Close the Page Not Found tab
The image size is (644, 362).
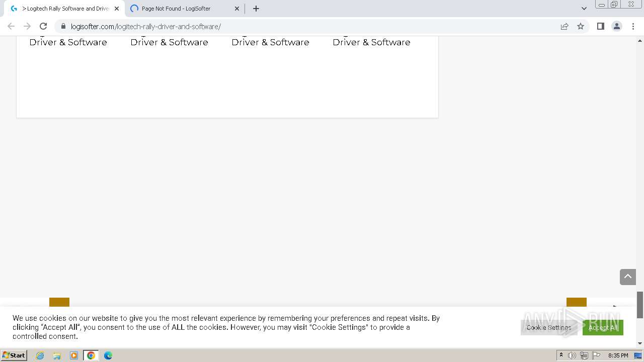tap(237, 9)
